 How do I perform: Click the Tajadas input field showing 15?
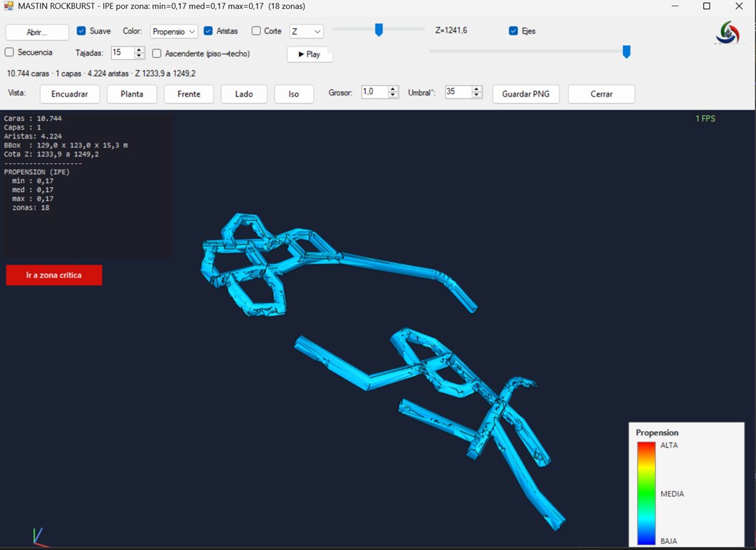click(123, 53)
